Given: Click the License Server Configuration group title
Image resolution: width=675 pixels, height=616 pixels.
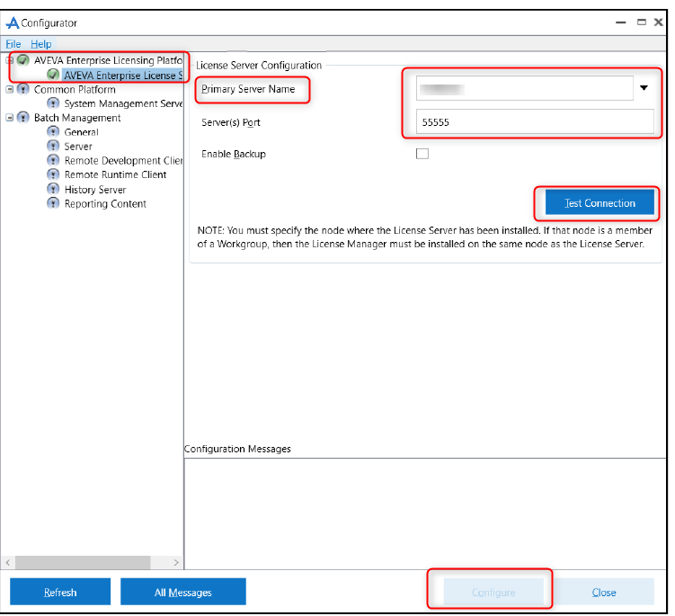Looking at the screenshot, I should coord(259,65).
